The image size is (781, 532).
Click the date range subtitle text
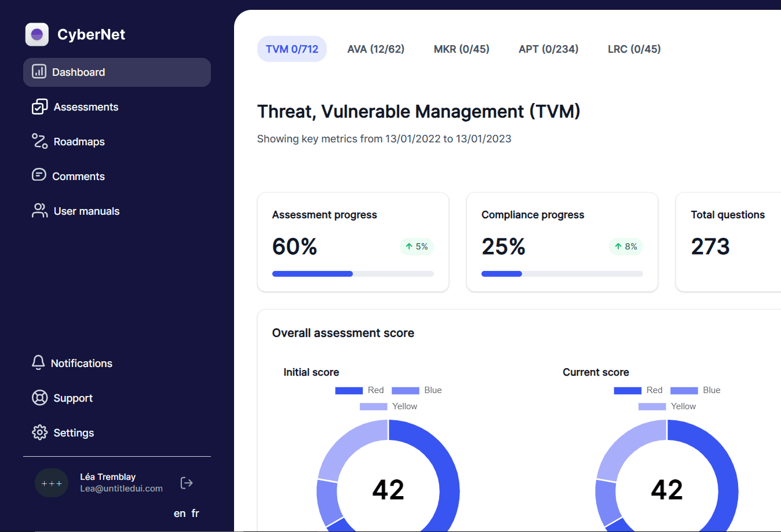tap(384, 139)
